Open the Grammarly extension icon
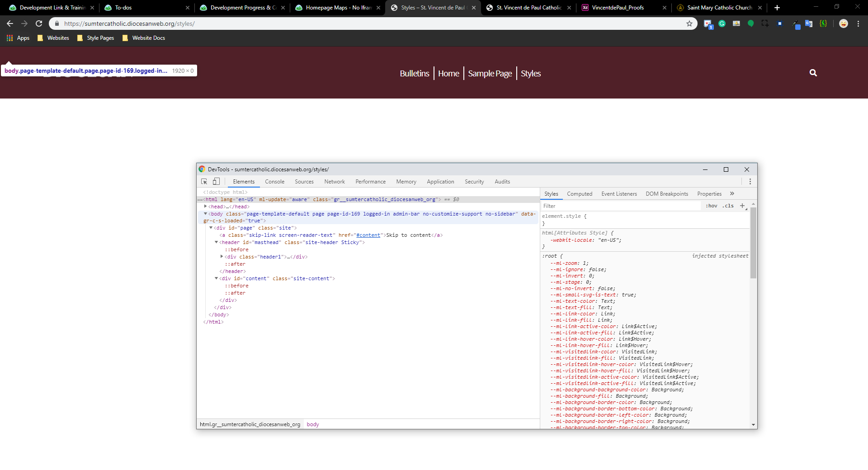The height and width of the screenshot is (470, 868). pos(722,23)
